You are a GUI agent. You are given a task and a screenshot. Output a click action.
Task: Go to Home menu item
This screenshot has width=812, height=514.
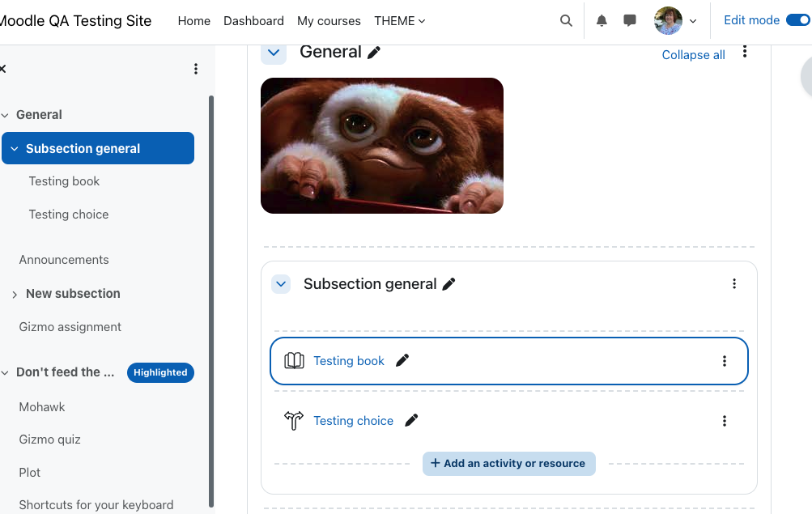pyautogui.click(x=194, y=21)
